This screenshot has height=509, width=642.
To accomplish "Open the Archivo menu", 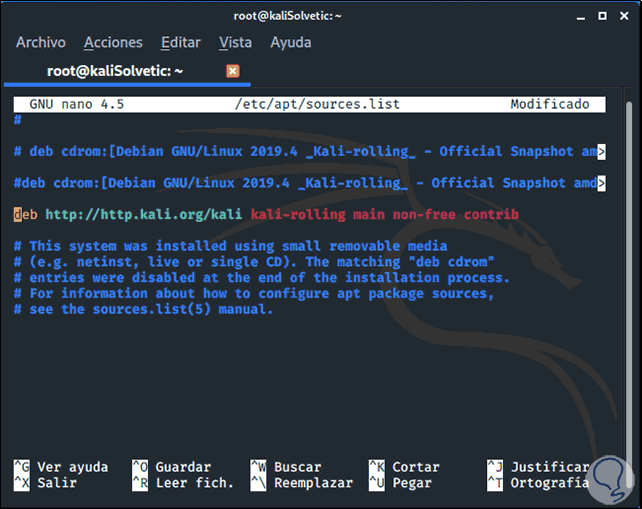I will tap(41, 42).
